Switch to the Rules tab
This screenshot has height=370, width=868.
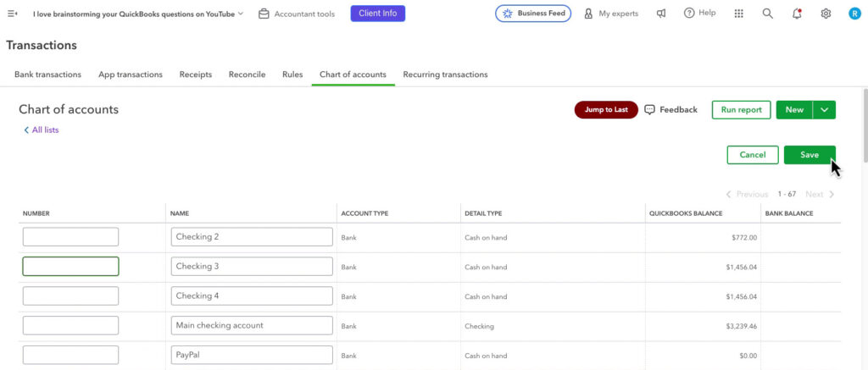pyautogui.click(x=292, y=75)
